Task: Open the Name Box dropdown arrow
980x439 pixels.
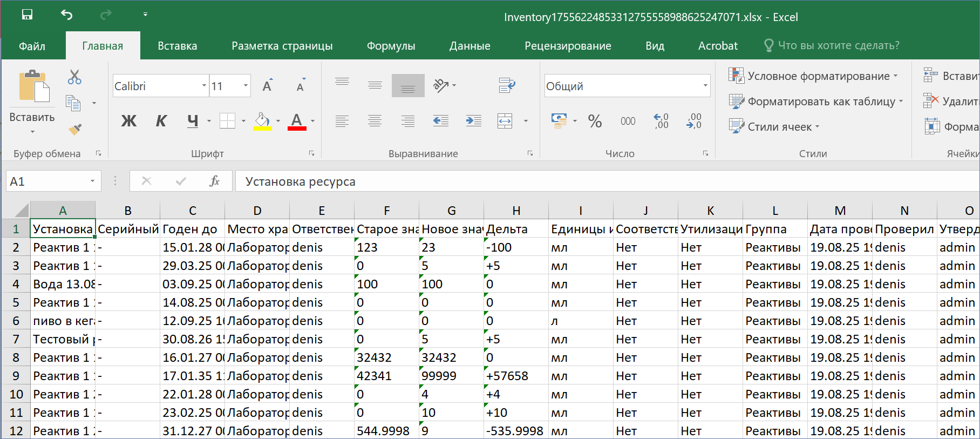Action: pos(92,181)
